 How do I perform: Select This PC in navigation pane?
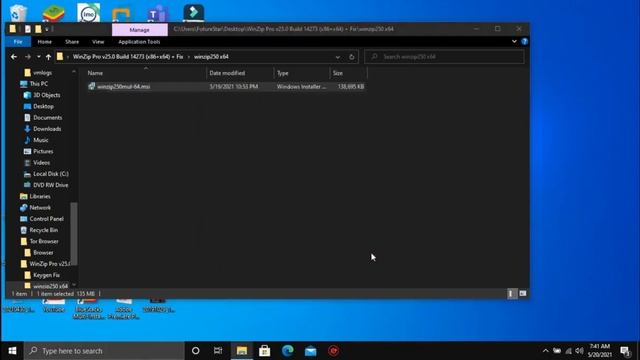38,84
